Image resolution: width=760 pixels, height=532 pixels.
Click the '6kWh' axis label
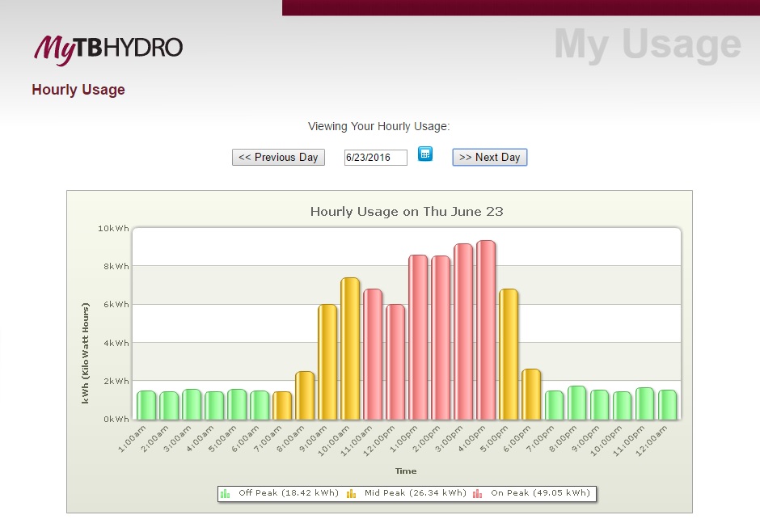[x=116, y=304]
